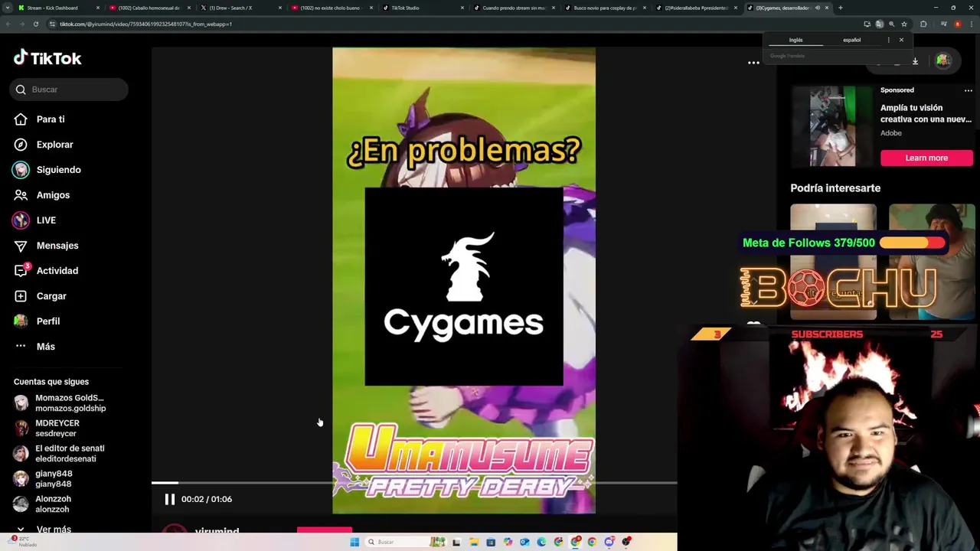
Task: Open Microsoft Store from the taskbar
Action: pos(491,542)
